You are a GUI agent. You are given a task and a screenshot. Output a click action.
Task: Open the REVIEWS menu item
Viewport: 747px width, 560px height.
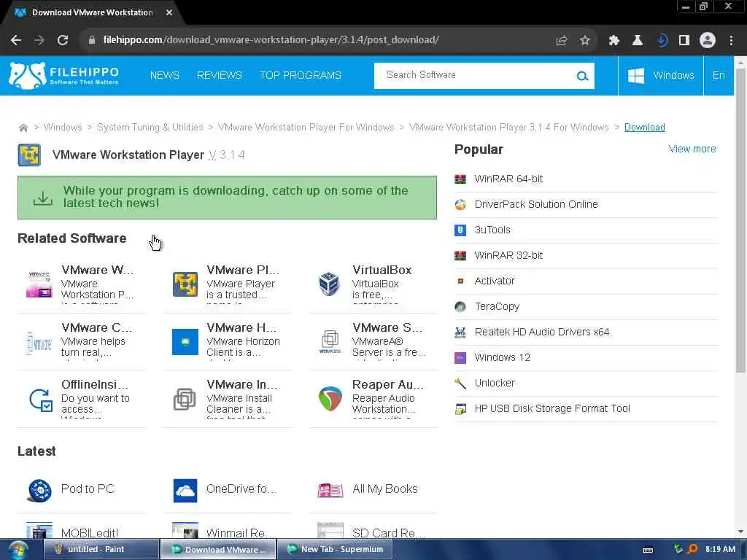click(219, 75)
